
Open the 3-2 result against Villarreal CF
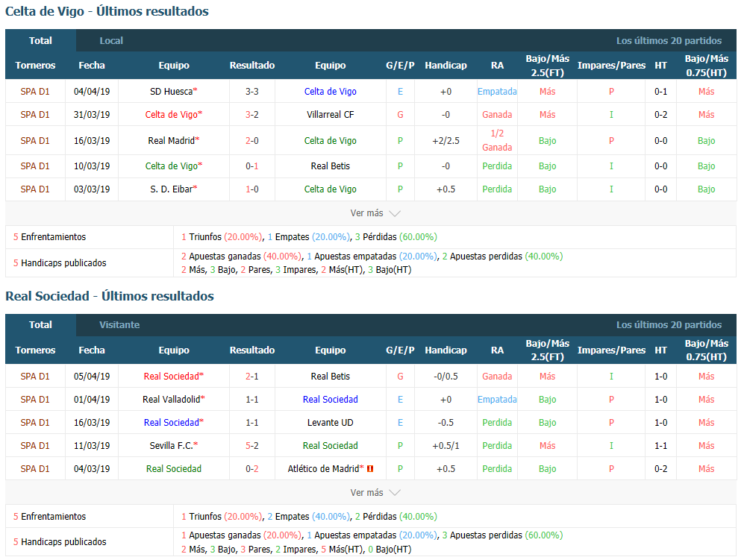252,115
